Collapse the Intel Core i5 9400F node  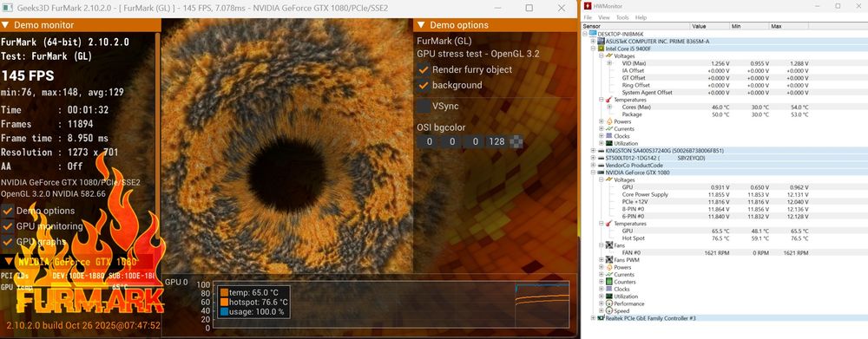pyautogui.click(x=594, y=49)
